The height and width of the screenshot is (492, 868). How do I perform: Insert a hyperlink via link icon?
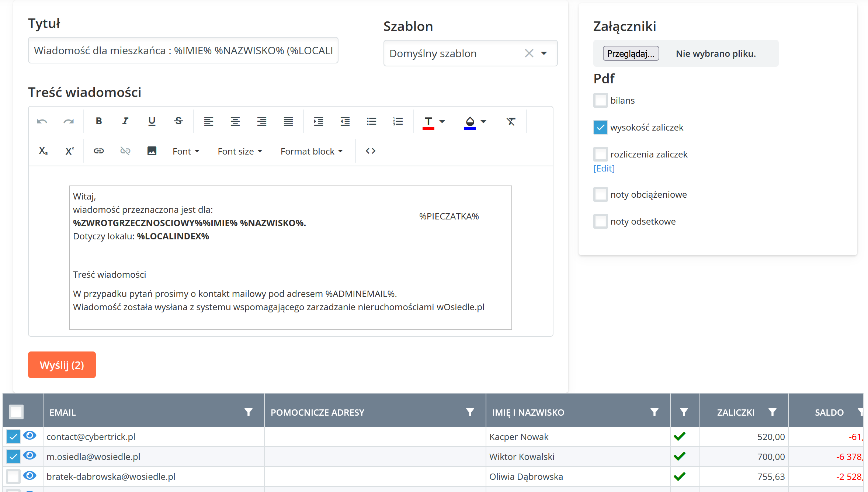click(98, 151)
